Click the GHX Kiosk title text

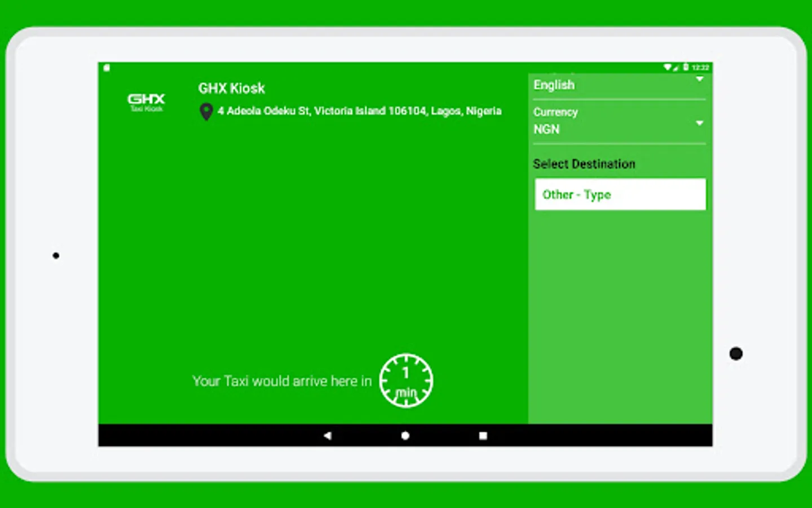pos(231,88)
